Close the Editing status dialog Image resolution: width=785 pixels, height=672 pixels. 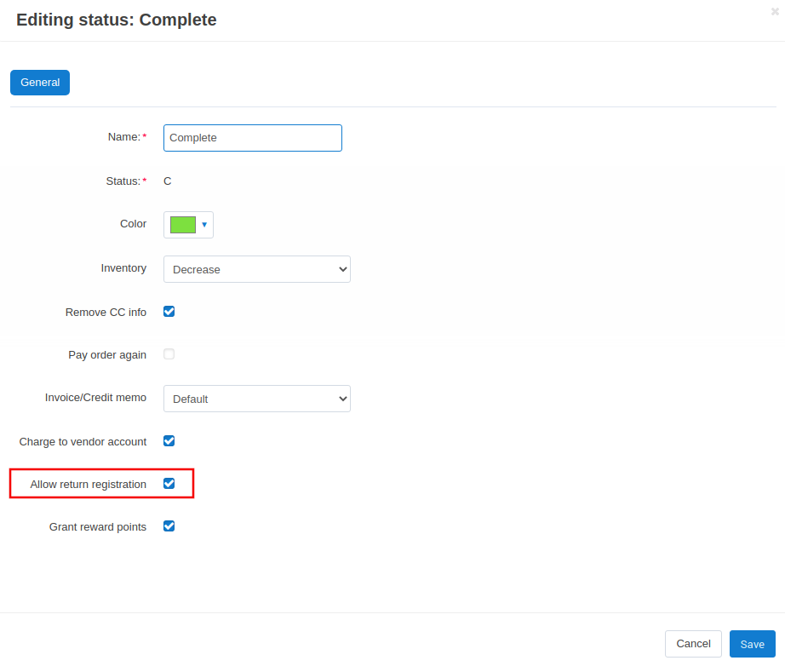coord(775,12)
